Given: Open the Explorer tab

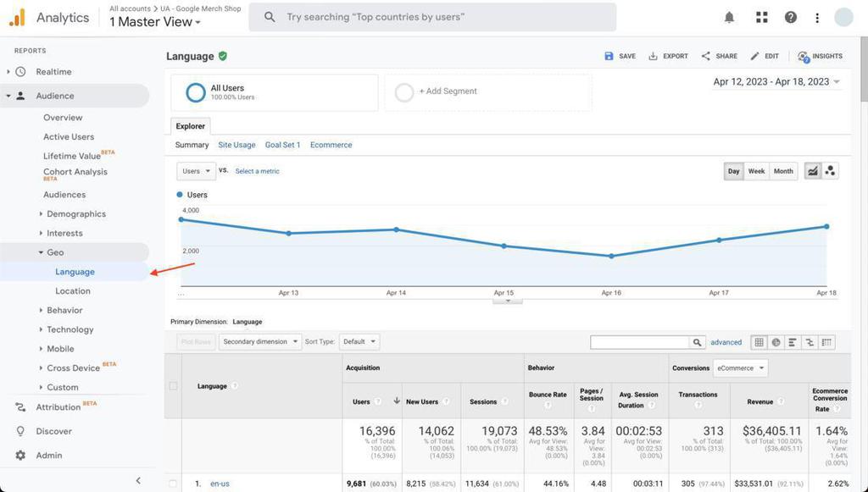Looking at the screenshot, I should click(x=191, y=126).
